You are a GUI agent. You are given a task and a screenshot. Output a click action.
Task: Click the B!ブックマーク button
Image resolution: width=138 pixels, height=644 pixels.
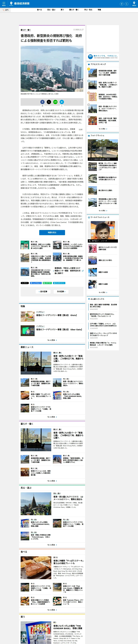59,283
